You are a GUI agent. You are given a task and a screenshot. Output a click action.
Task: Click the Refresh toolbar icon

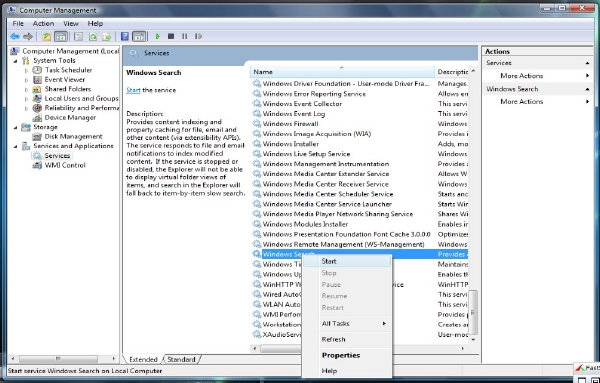tap(93, 37)
